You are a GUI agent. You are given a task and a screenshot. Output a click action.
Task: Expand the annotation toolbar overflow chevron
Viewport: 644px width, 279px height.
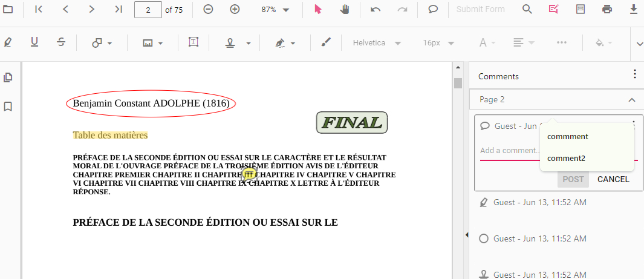point(639,44)
